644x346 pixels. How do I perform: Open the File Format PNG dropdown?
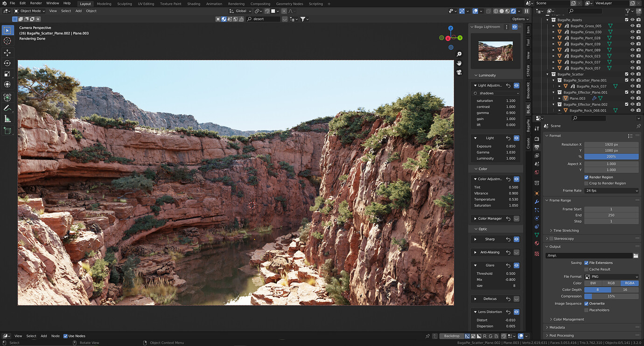611,277
